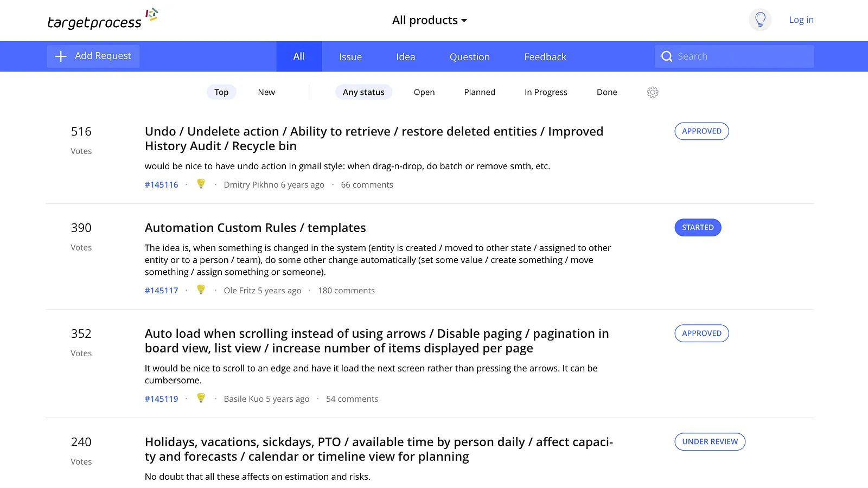
Task: Click the APPROVED badge on Undo request
Action: coord(701,131)
